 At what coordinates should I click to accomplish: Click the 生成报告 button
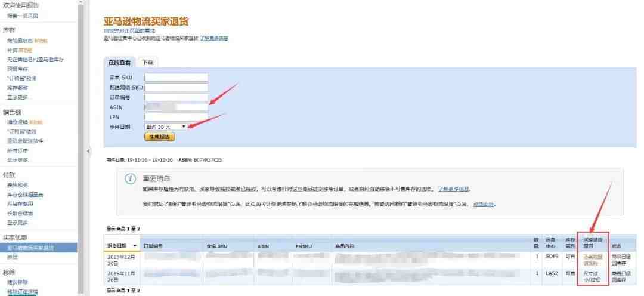point(159,137)
